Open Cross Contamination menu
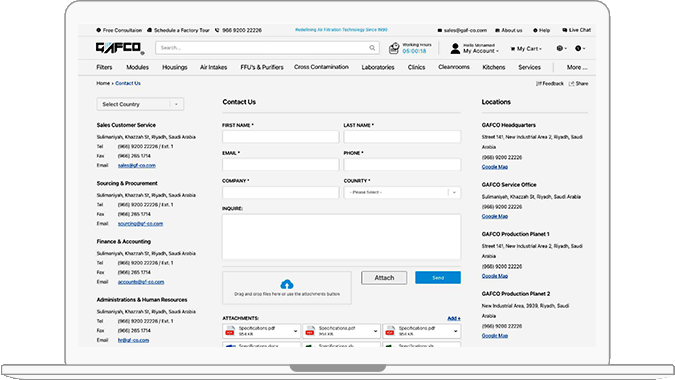The height and width of the screenshot is (380, 675). point(321,67)
